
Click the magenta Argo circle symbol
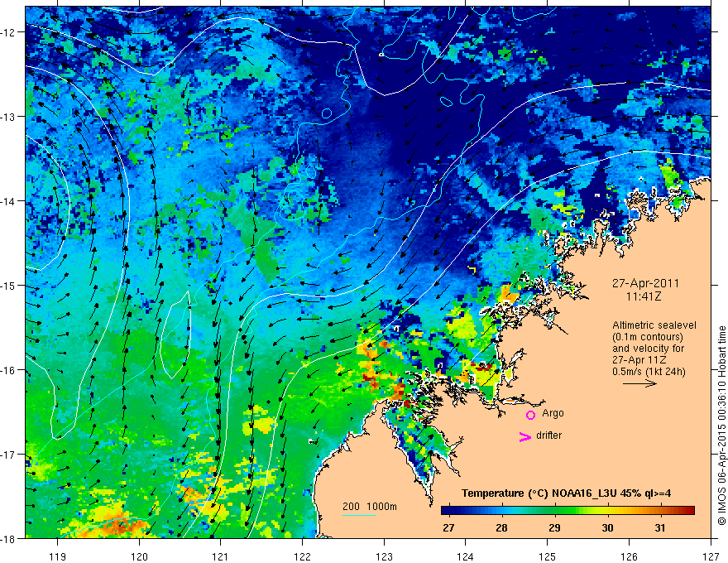530,415
